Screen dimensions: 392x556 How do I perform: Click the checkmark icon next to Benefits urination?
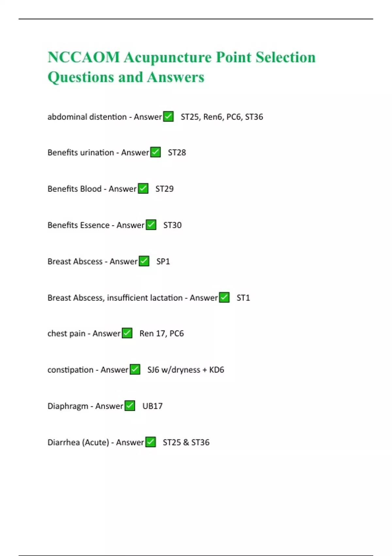pyautogui.click(x=155, y=152)
